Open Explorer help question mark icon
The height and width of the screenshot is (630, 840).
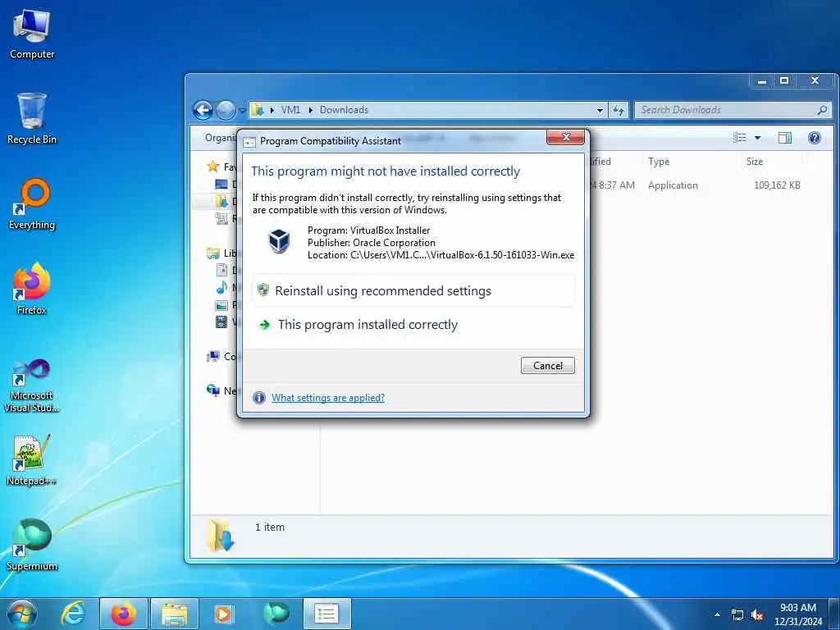click(815, 138)
